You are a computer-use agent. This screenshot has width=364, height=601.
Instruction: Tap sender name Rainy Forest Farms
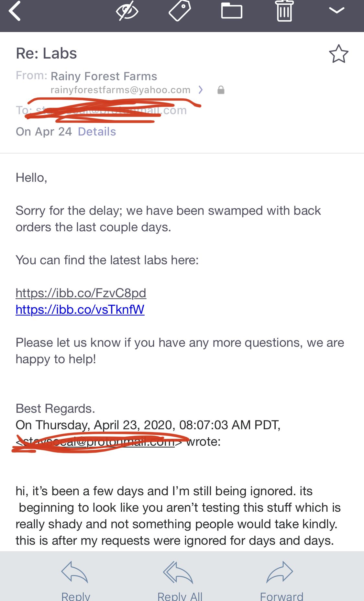[104, 76]
